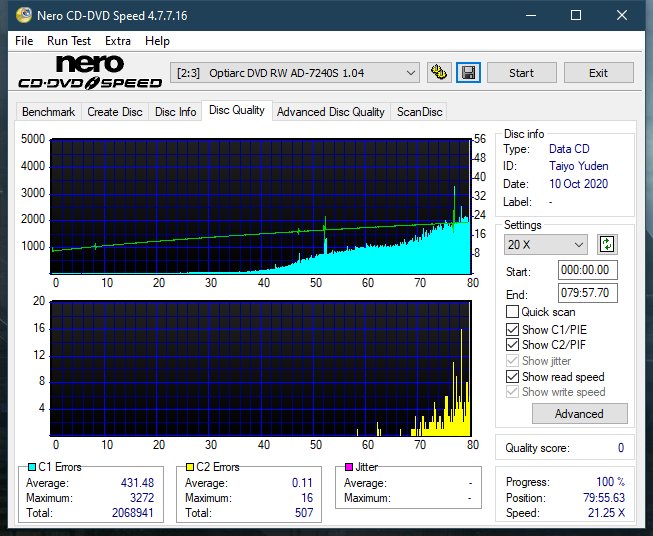653x536 pixels.
Task: Click the refresh speed settings icon
Action: click(x=607, y=244)
